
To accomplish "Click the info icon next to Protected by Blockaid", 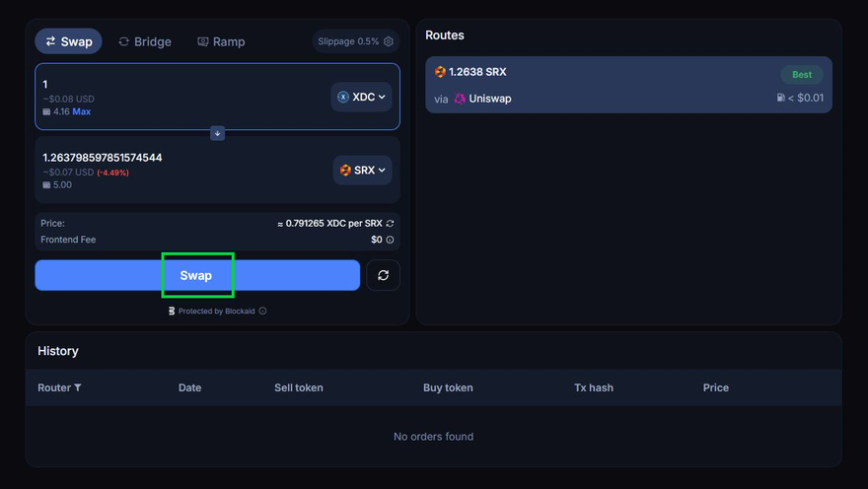I will point(262,311).
